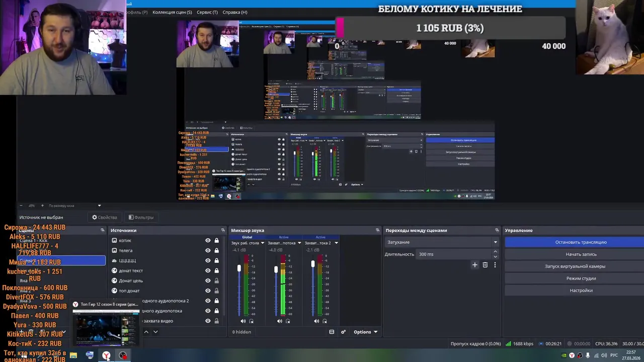Zoom out preview with minus icon
This screenshot has height=362, width=644.
point(21,205)
